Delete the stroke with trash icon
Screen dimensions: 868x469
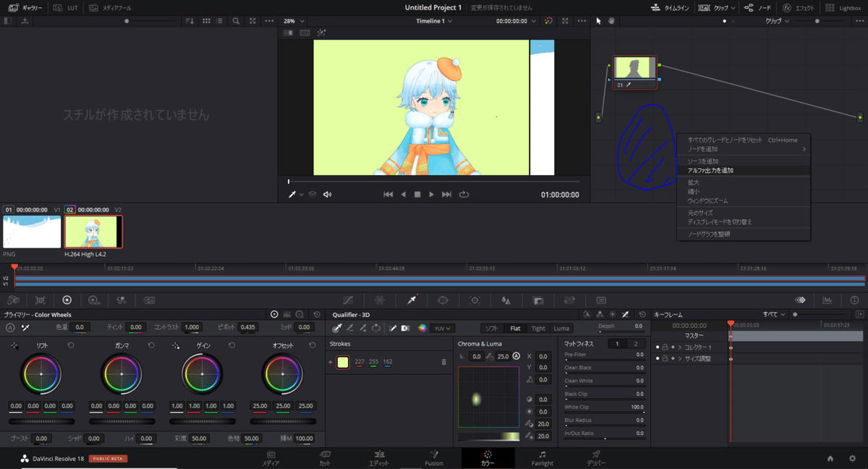pyautogui.click(x=443, y=362)
